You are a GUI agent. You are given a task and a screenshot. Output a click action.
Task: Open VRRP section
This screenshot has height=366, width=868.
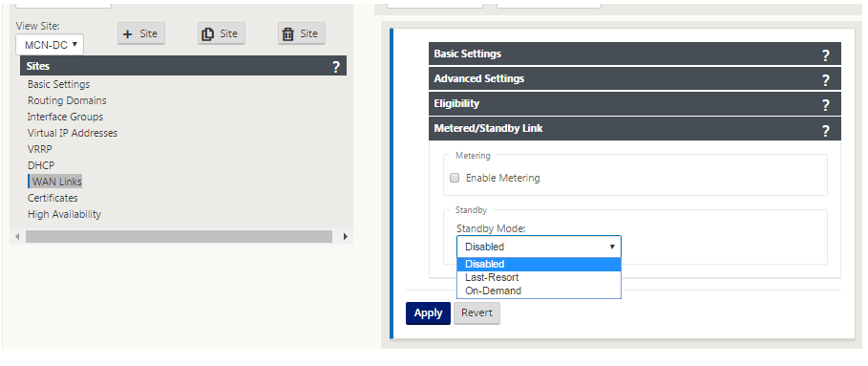pyautogui.click(x=40, y=149)
